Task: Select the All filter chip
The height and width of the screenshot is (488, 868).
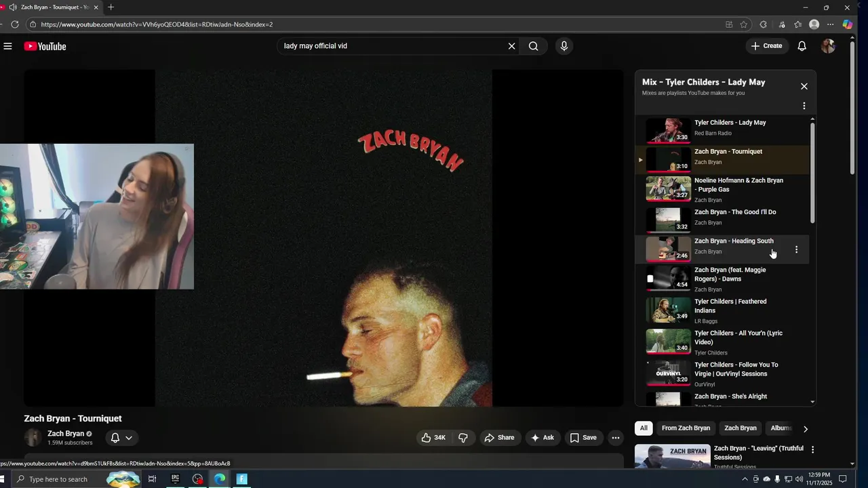Action: click(644, 428)
